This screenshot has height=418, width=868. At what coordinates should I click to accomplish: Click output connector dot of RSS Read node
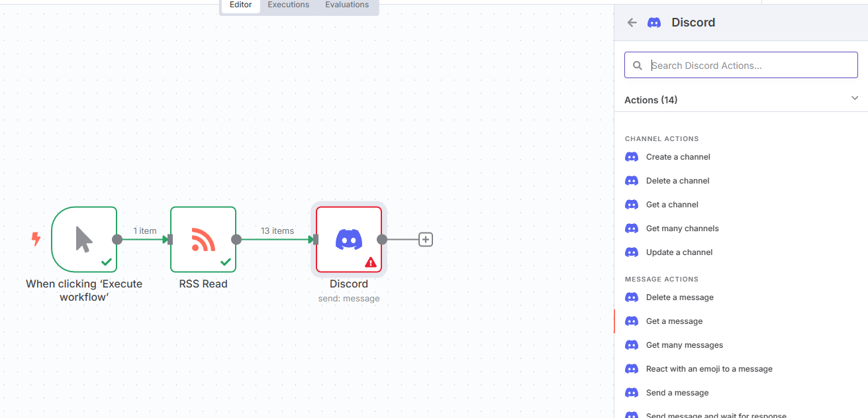tap(236, 240)
